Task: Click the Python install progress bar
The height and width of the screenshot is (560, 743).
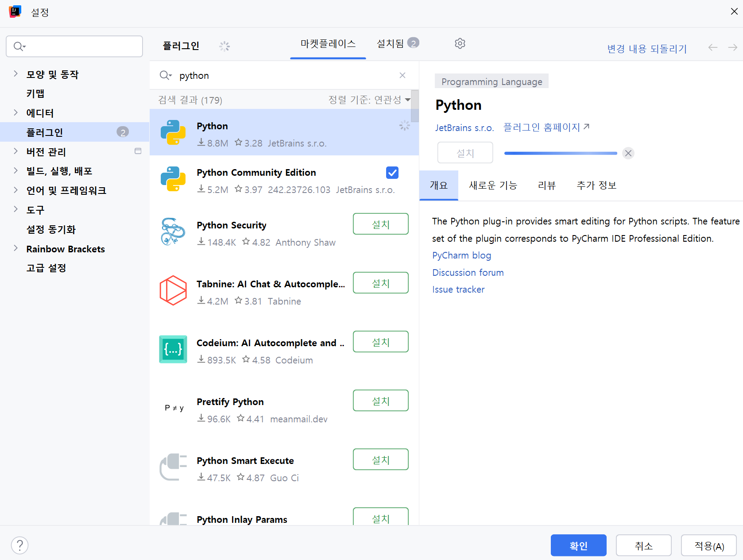Action: (561, 153)
